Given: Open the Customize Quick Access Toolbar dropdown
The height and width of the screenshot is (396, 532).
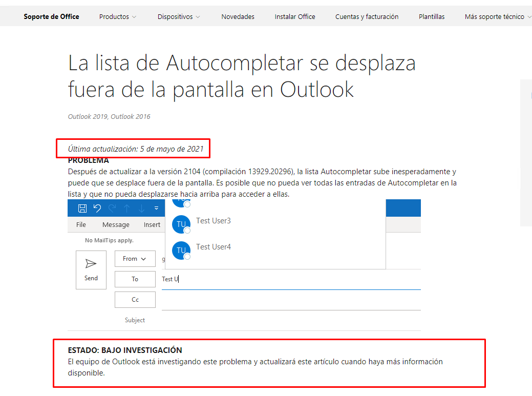Looking at the screenshot, I should (x=156, y=208).
